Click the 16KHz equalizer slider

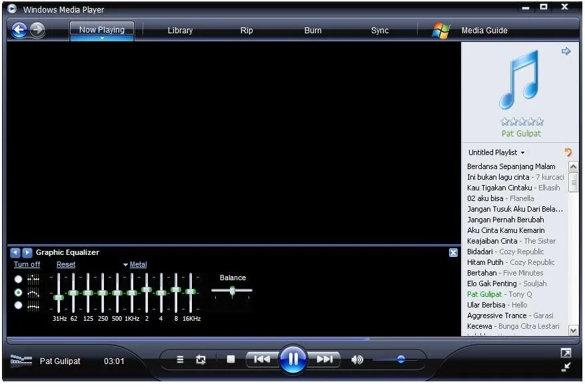tap(191, 293)
